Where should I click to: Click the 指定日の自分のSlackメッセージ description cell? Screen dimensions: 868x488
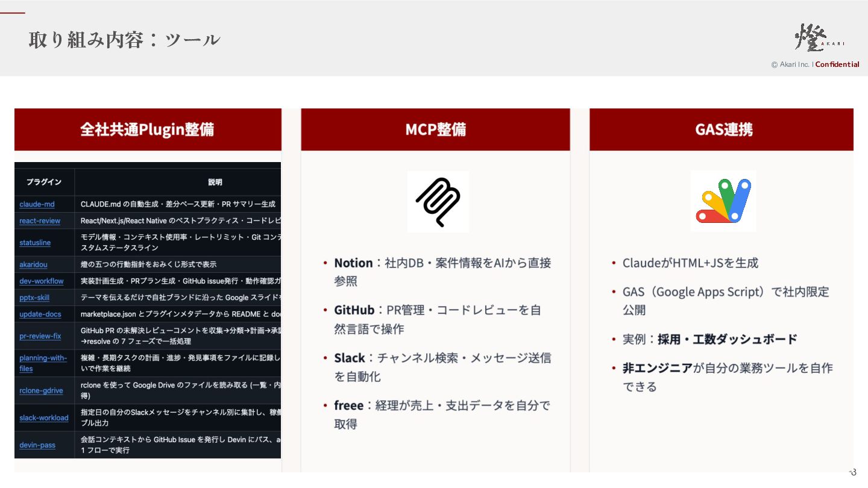click(178, 418)
